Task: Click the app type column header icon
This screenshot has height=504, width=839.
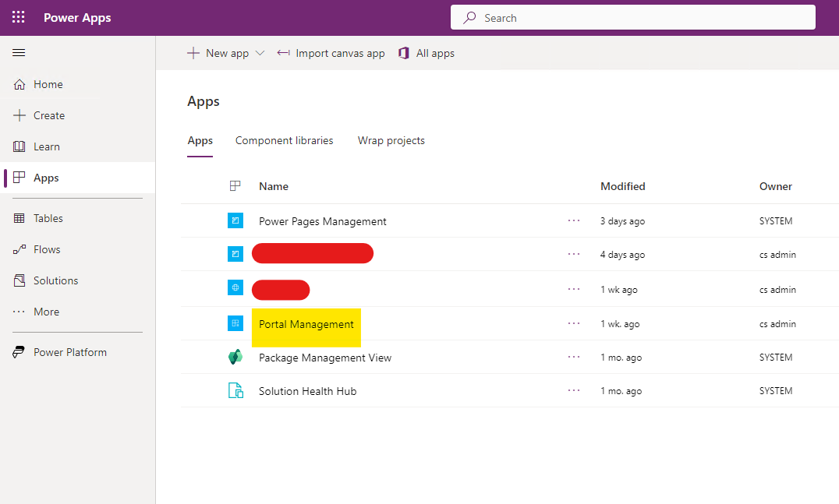Action: (x=235, y=186)
